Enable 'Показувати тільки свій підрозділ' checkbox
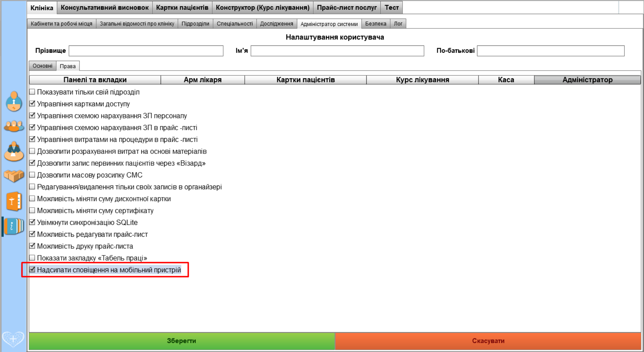 [32, 92]
